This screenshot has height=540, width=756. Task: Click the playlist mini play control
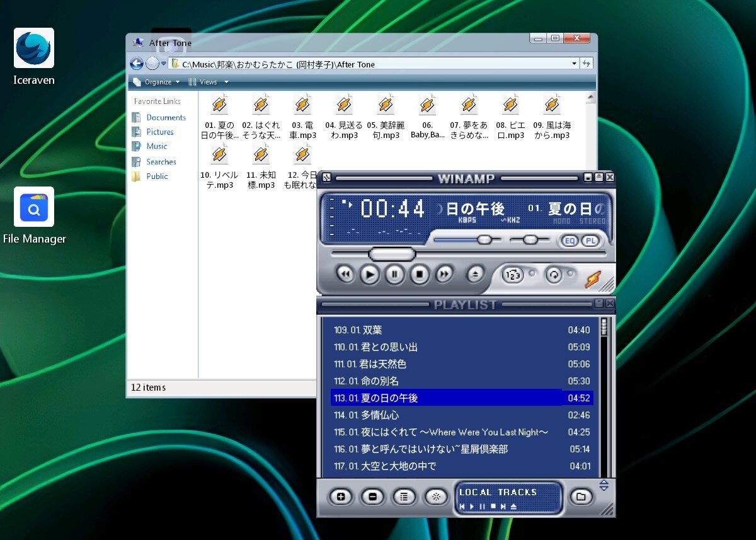click(472, 506)
